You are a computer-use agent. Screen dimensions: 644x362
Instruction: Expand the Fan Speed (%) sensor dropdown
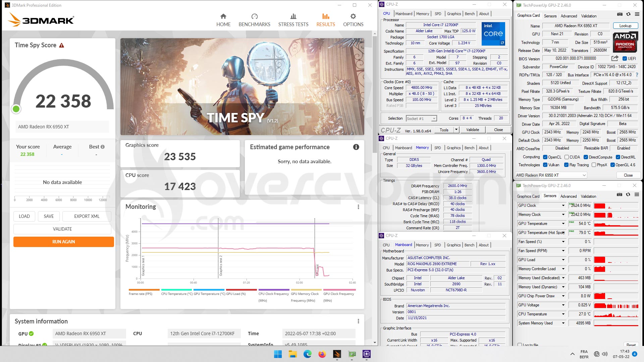[563, 242]
